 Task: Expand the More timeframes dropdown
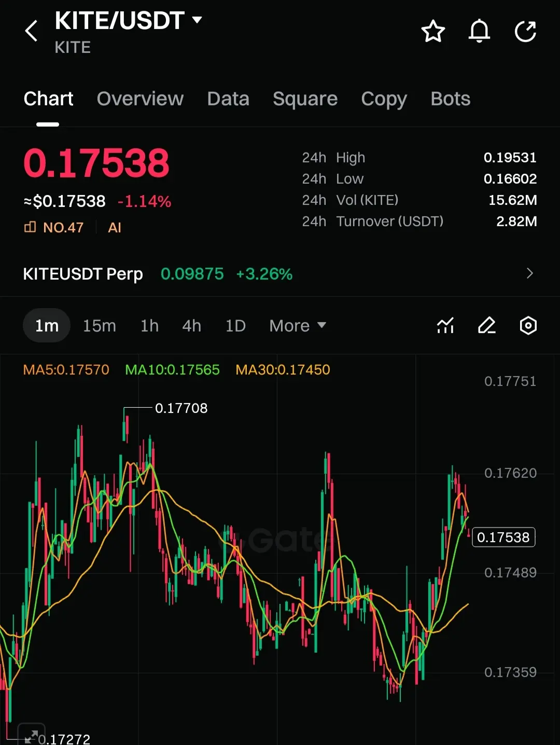coord(298,326)
